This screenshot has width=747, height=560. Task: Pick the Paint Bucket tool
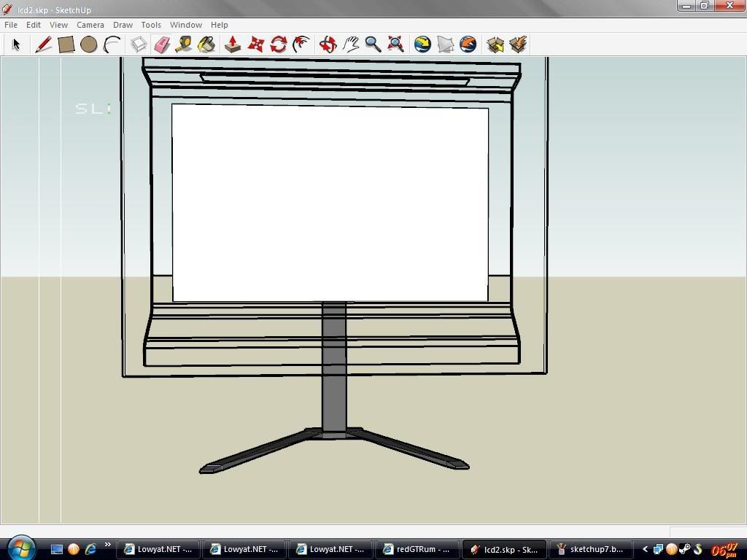(206, 44)
